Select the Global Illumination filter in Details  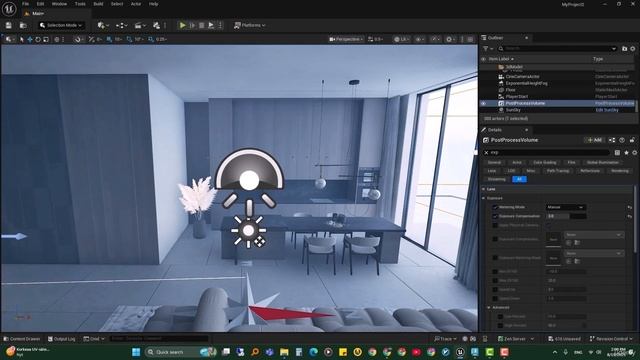602,162
